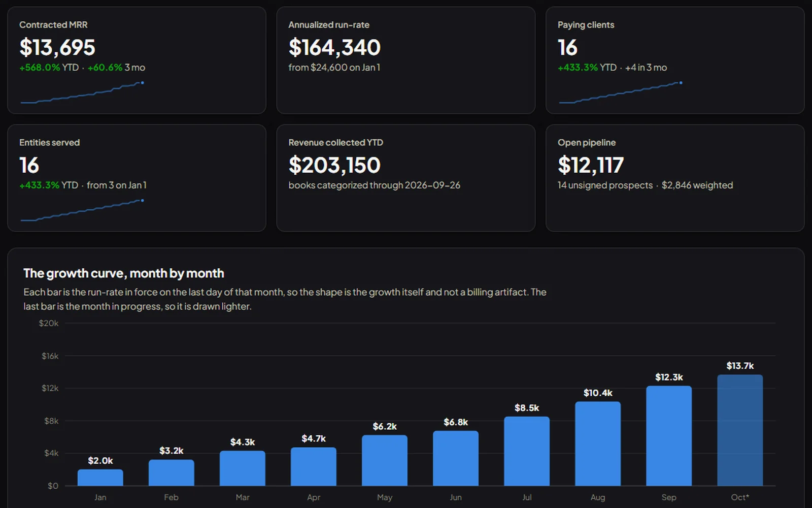The width and height of the screenshot is (812, 508).
Task: Select the Aug bar labeled $10.4k
Action: click(598, 443)
